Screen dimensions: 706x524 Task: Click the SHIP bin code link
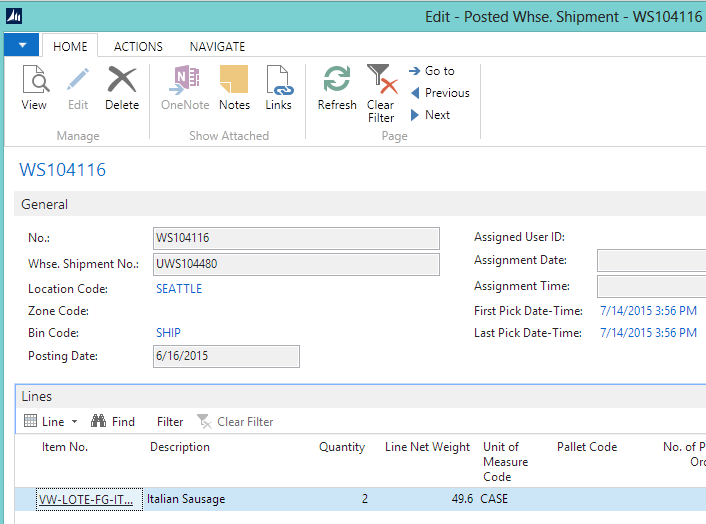[168, 333]
